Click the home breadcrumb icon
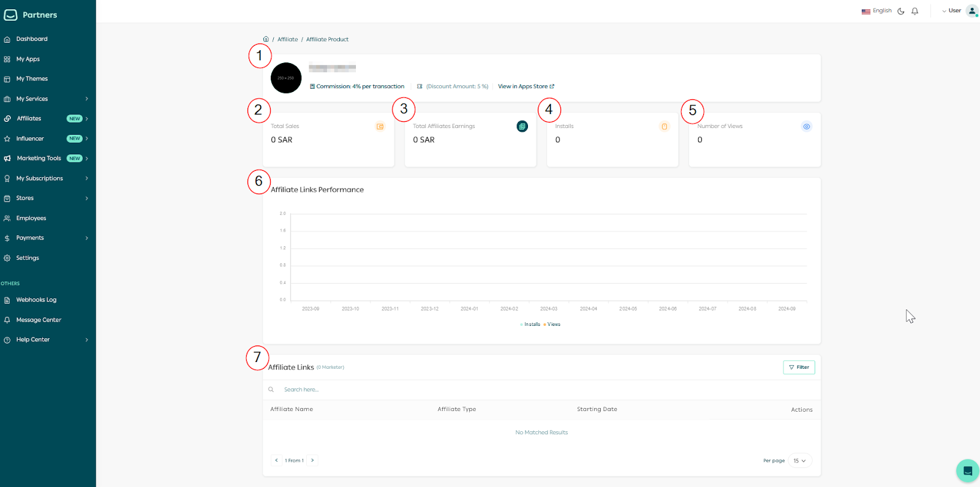This screenshot has width=980, height=487. click(x=266, y=39)
